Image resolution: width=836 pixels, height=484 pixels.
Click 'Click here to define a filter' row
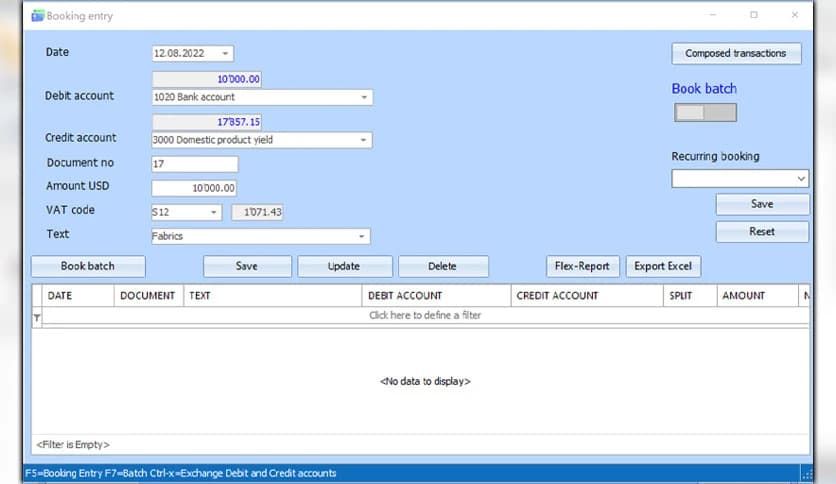pyautogui.click(x=425, y=316)
